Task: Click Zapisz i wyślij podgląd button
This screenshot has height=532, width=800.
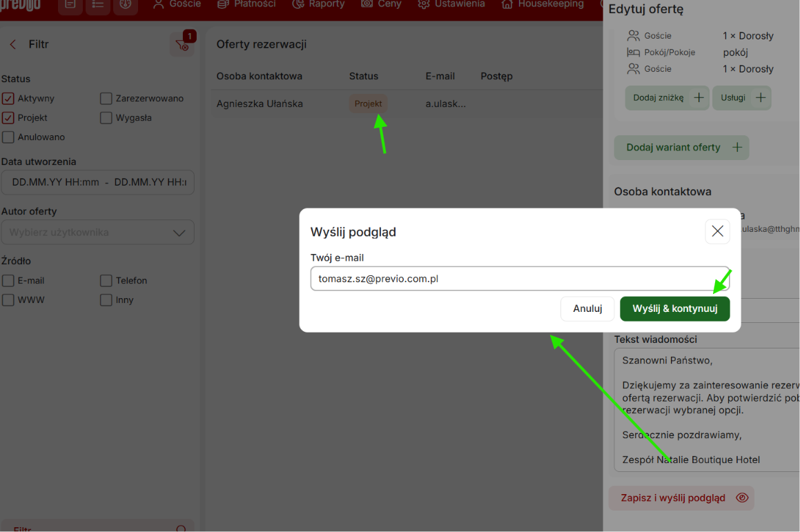Action: pyautogui.click(x=681, y=497)
